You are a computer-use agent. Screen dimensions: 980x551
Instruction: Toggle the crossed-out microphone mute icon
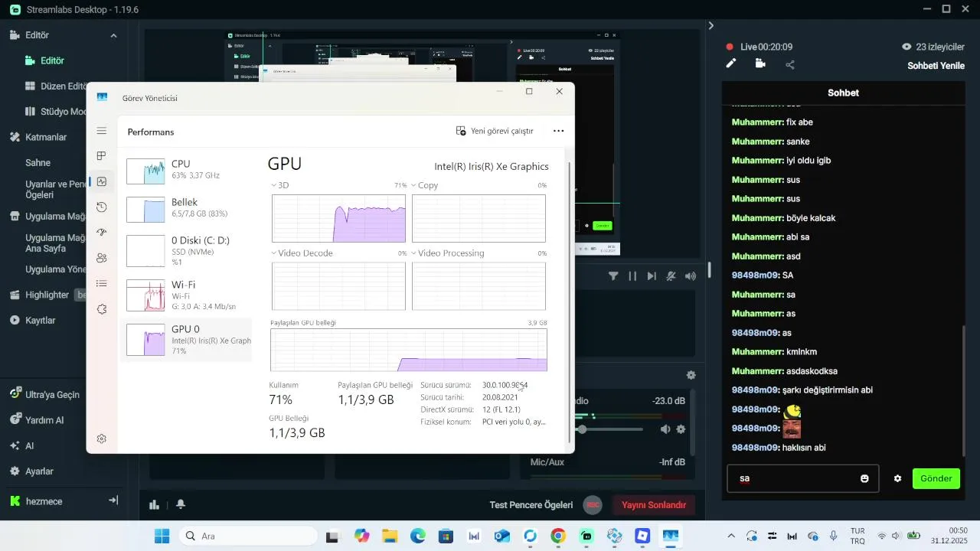tap(671, 276)
